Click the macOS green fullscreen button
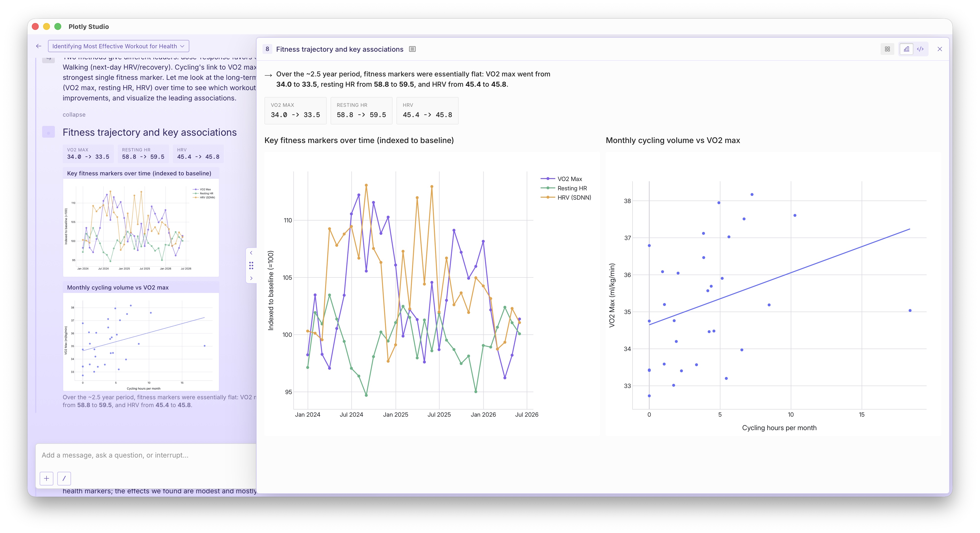This screenshot has width=980, height=533. 58,26
